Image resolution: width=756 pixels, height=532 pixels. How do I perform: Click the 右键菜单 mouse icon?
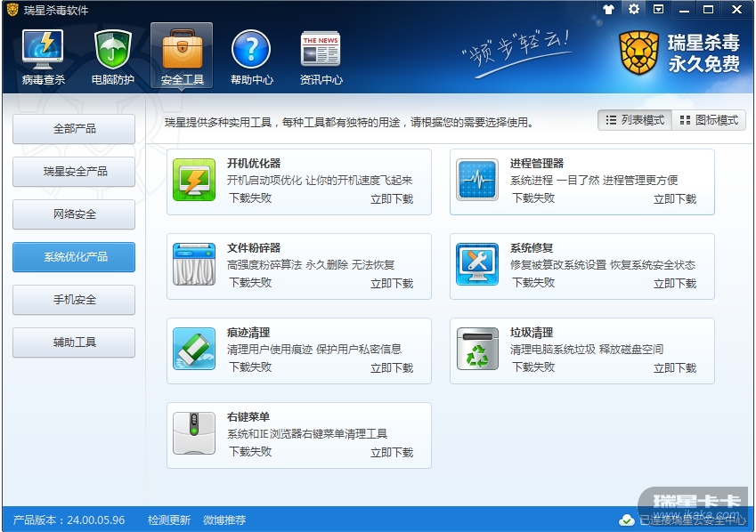194,433
